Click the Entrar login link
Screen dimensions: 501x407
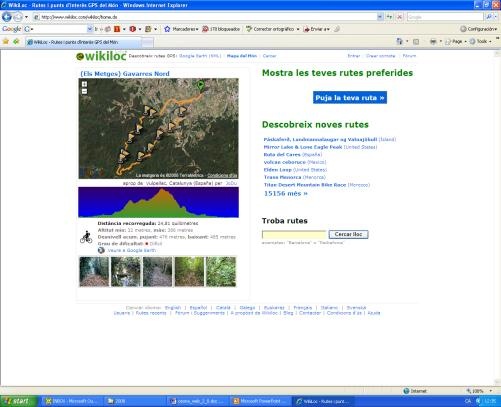pyautogui.click(x=354, y=56)
